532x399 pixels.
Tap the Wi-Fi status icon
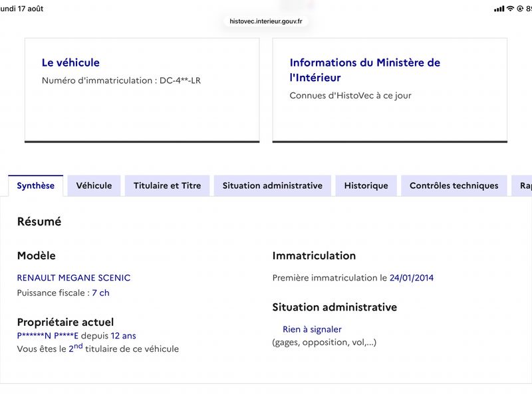tap(510, 9)
